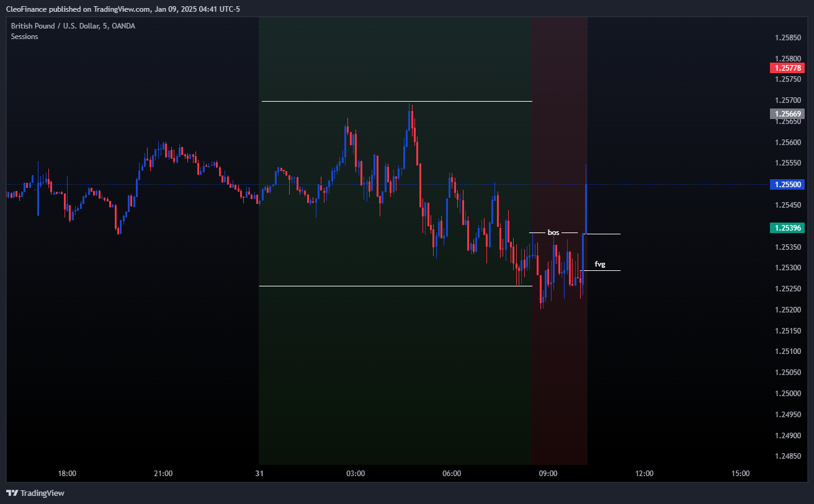Click the 1.25600 price axis label
The image size is (814, 504).
(787, 143)
